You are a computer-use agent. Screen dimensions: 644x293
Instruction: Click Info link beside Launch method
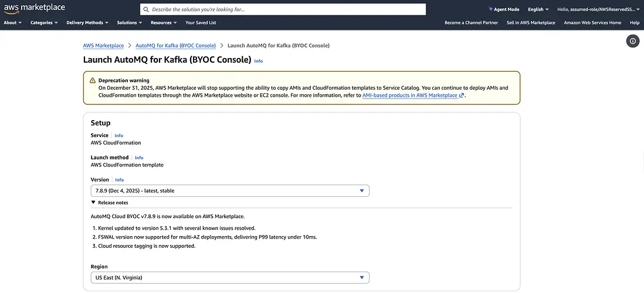pos(139,158)
